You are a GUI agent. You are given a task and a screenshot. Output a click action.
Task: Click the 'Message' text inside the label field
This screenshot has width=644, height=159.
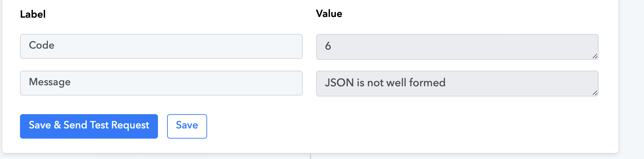coord(50,82)
